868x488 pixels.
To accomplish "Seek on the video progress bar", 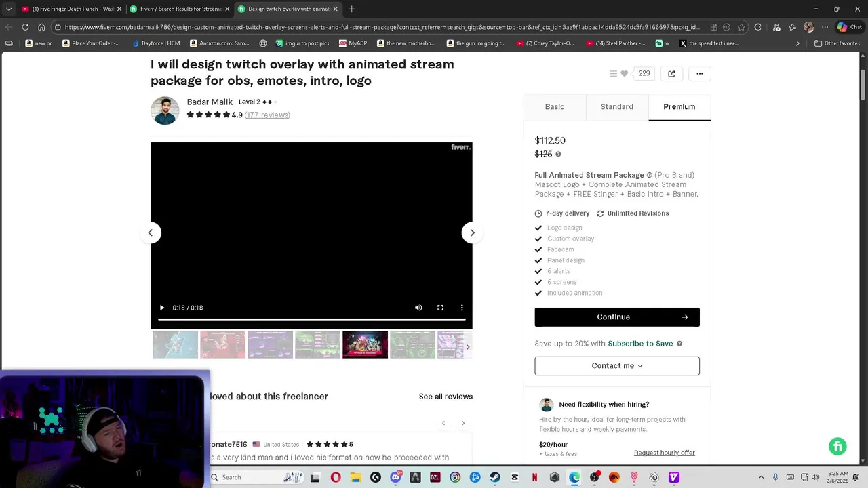I will pos(311,319).
